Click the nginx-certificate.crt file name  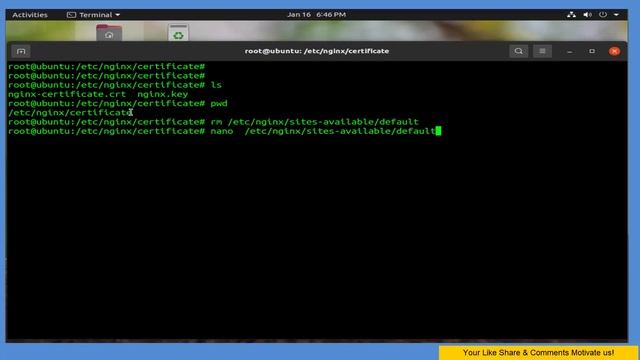[67, 94]
